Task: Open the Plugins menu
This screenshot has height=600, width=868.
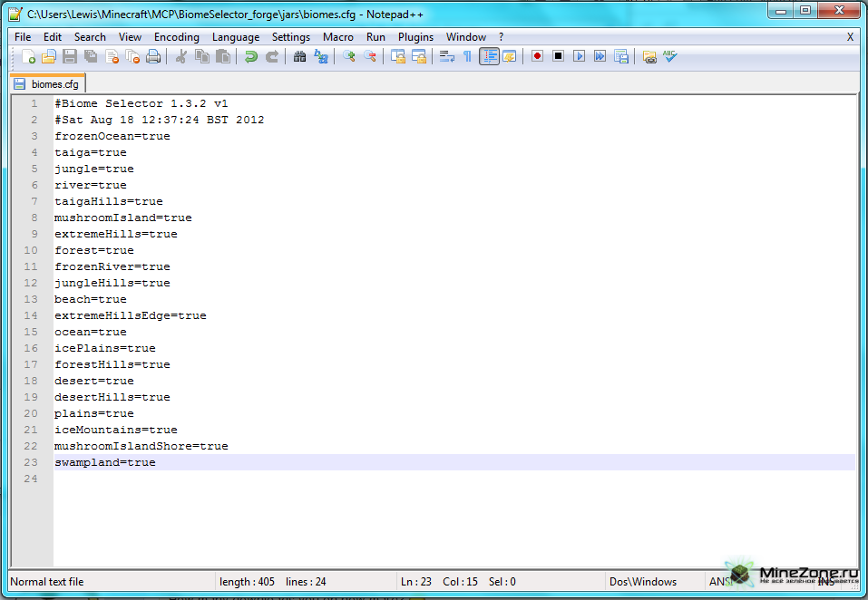Action: click(415, 37)
